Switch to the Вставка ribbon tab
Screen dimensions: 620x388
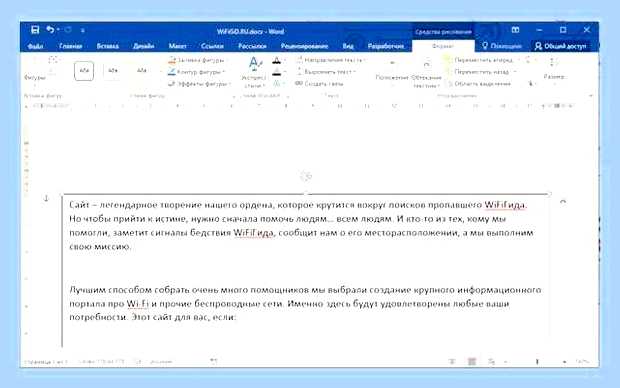(108, 46)
